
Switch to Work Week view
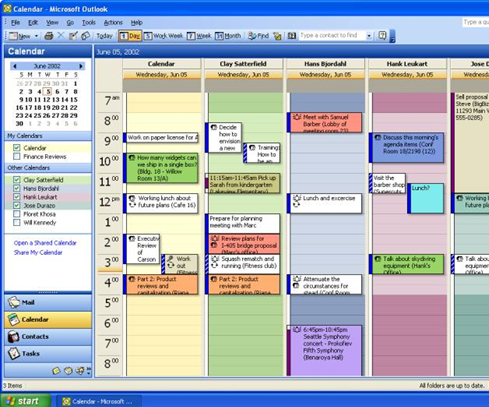164,36
